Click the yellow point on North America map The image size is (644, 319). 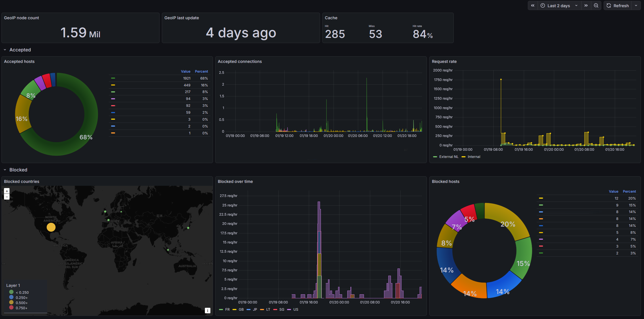coord(51,227)
